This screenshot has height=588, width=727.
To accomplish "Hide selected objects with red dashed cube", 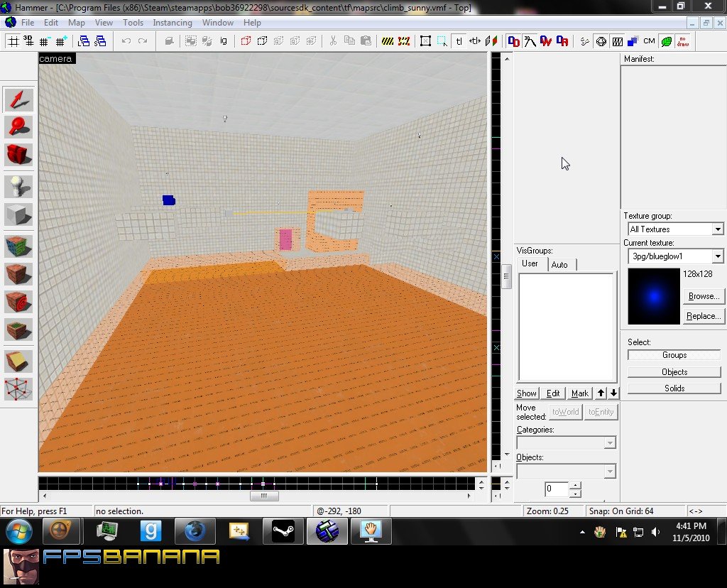I will pyautogui.click(x=246, y=41).
